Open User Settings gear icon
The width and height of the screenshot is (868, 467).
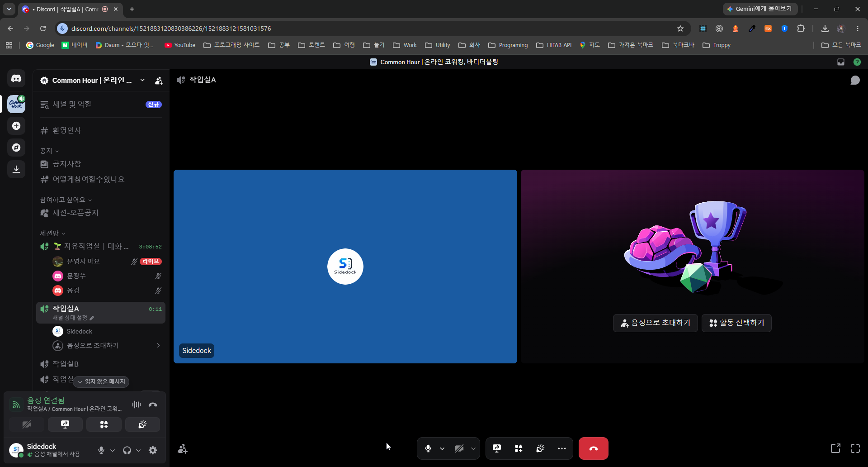click(x=153, y=450)
